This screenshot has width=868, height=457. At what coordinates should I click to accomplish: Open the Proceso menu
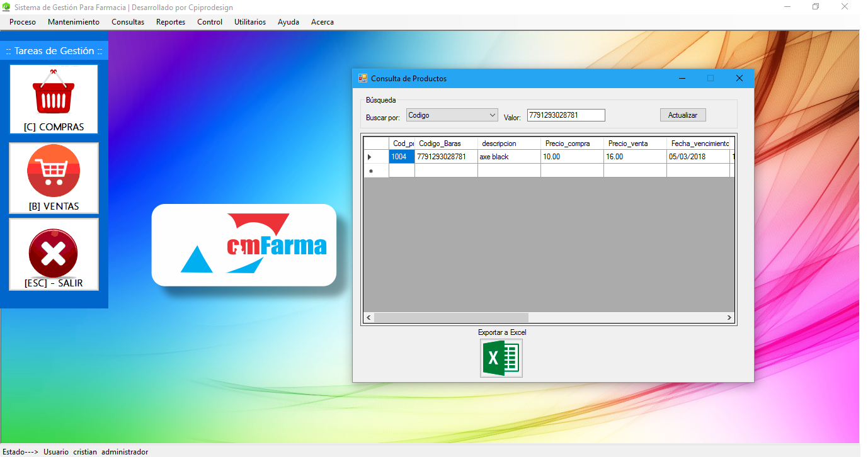(x=23, y=22)
